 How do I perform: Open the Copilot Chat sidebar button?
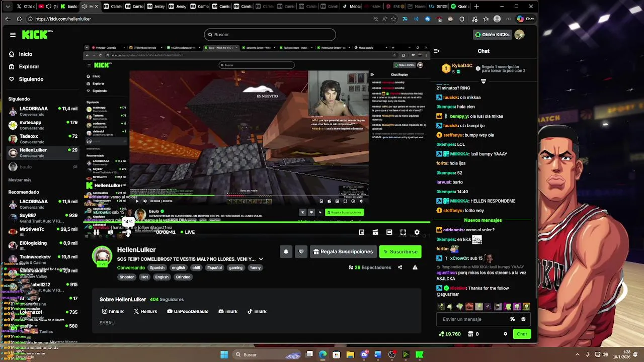[525, 19]
